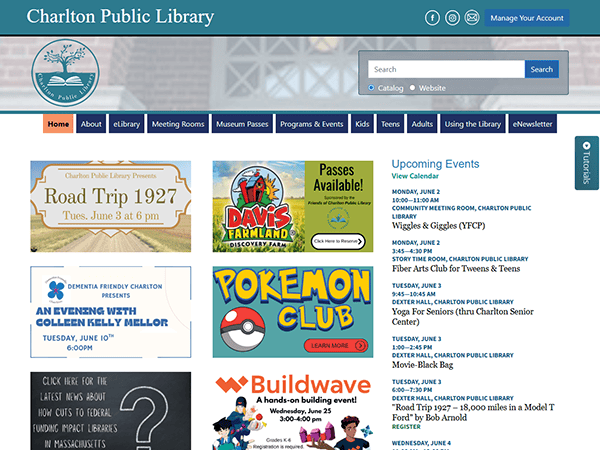Open the Tutorials side tab

point(587,163)
